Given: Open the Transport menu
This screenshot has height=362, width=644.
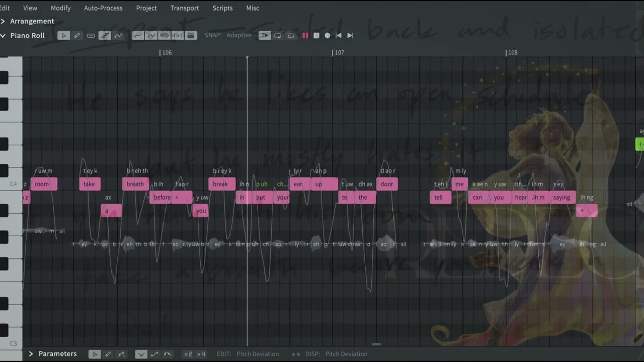Looking at the screenshot, I should click(x=185, y=8).
